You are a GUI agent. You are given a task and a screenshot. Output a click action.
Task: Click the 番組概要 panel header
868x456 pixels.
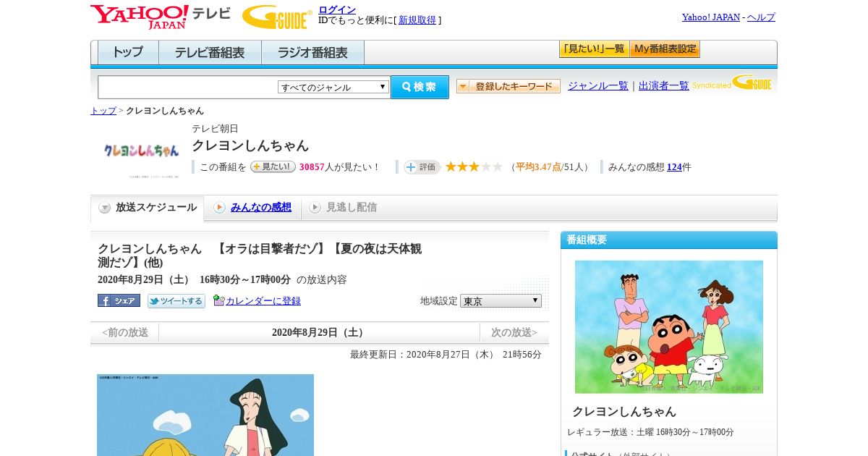click(x=669, y=240)
